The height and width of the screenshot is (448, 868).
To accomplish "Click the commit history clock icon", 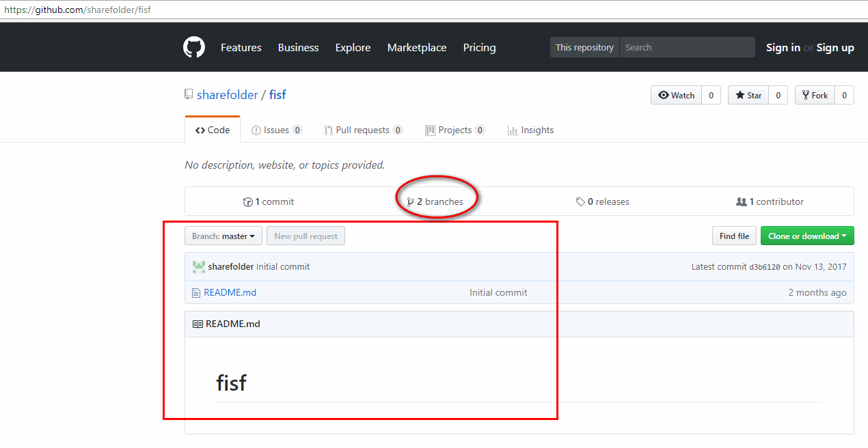I will pyautogui.click(x=247, y=201).
